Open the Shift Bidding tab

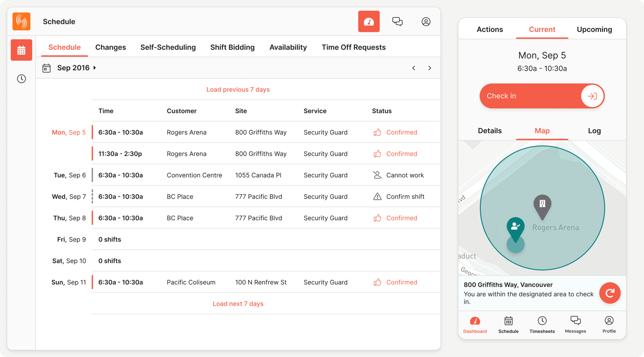pyautogui.click(x=232, y=47)
